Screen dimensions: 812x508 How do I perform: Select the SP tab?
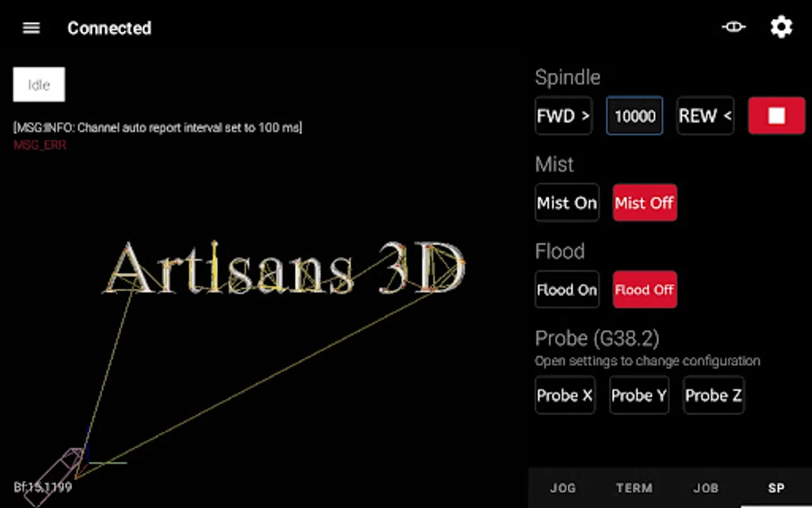(x=776, y=488)
